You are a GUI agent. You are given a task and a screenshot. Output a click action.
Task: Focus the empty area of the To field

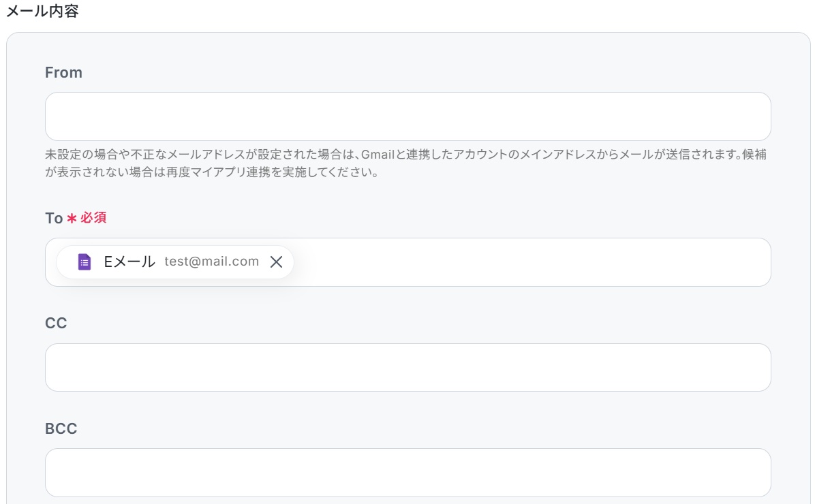point(532,262)
